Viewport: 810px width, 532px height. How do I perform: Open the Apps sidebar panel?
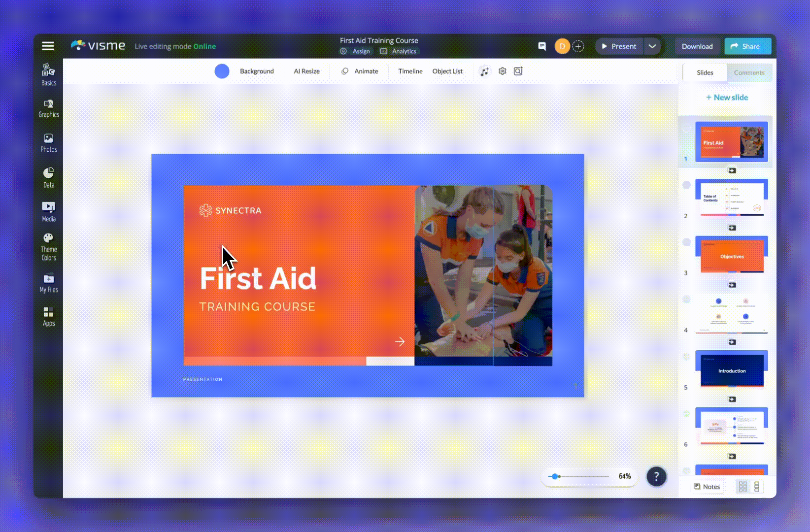[48, 316]
